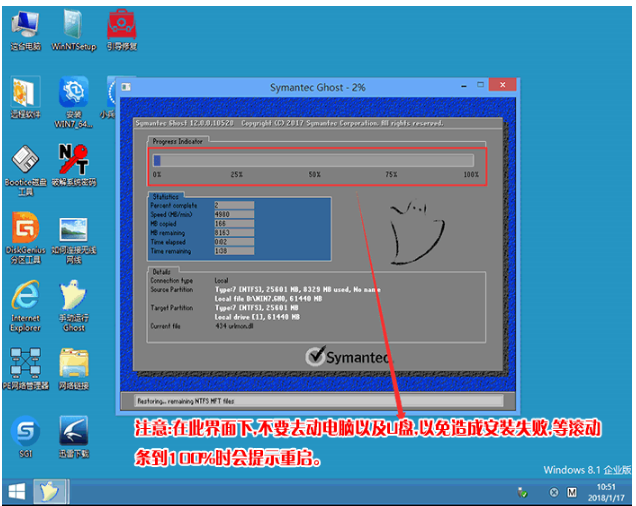
Task: Open the taskbar clock showing 10:51
Action: pos(606,492)
